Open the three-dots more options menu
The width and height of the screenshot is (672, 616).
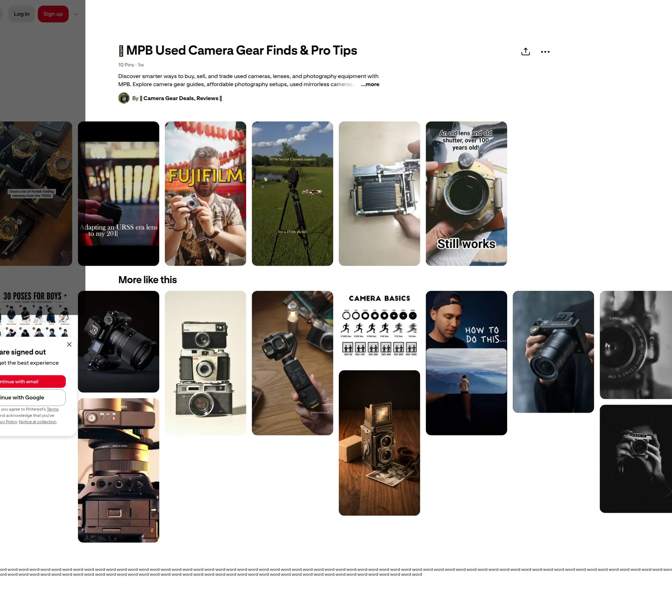545,52
